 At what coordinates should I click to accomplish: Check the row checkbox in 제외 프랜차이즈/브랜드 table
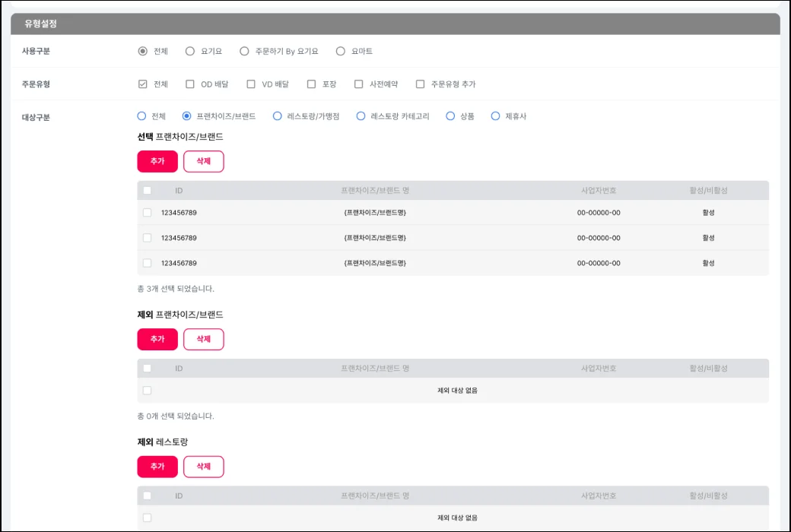tap(147, 391)
